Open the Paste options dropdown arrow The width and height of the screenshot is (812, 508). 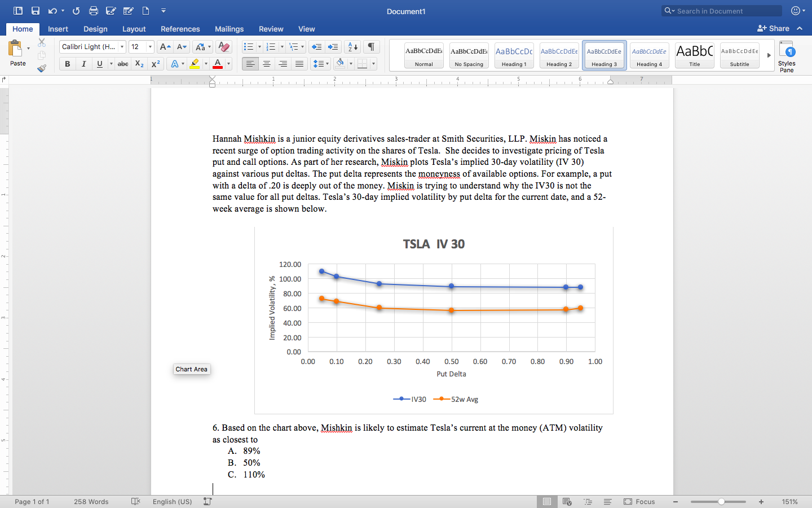(x=28, y=49)
